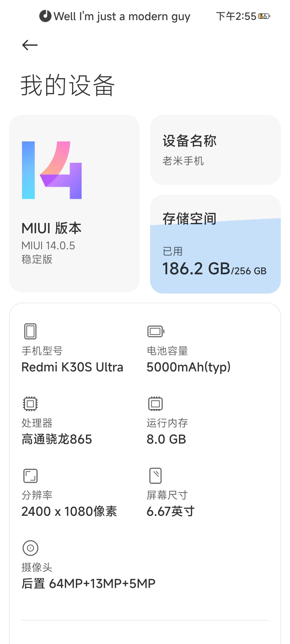Tap the RAM memory icon
Image resolution: width=290 pixels, height=644 pixels.
coord(155,404)
